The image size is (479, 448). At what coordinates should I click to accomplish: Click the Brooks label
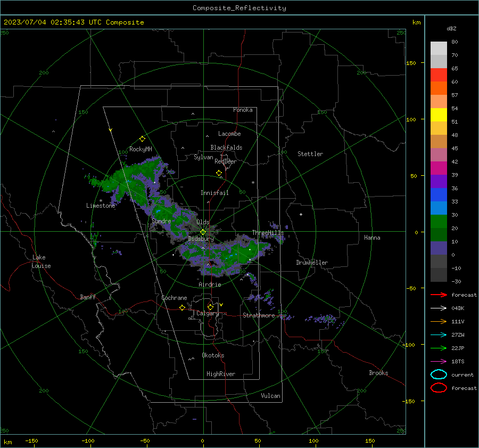[378, 373]
